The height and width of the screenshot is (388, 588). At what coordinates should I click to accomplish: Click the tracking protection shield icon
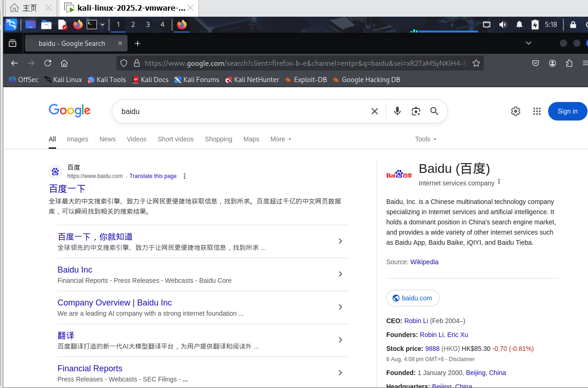click(124, 63)
